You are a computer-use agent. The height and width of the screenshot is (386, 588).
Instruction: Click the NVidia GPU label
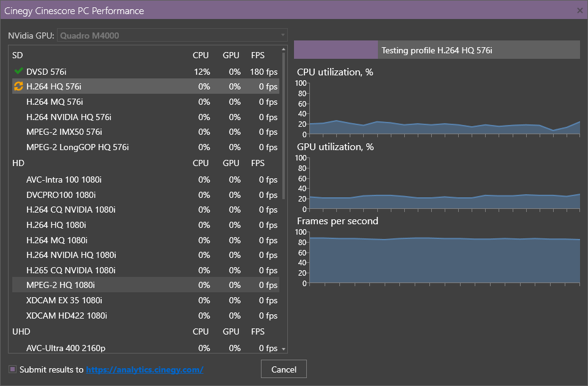click(x=31, y=36)
